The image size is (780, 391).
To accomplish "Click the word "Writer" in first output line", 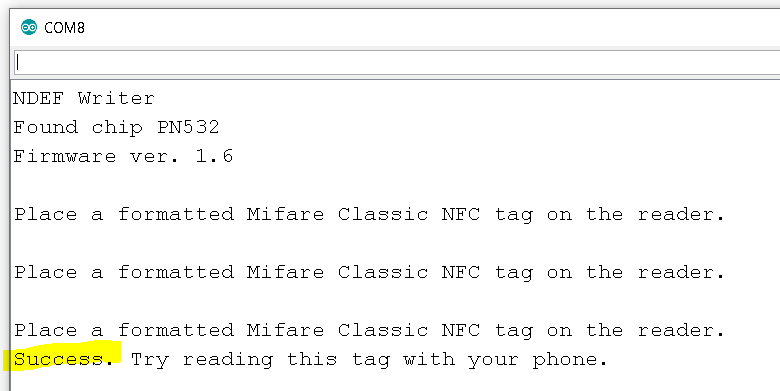I will coord(116,98).
